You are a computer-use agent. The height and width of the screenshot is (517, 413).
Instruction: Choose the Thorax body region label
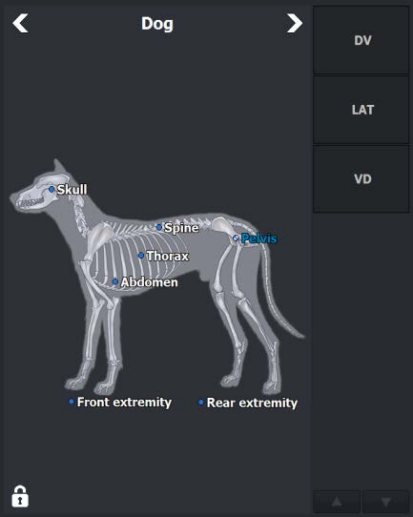(x=167, y=256)
